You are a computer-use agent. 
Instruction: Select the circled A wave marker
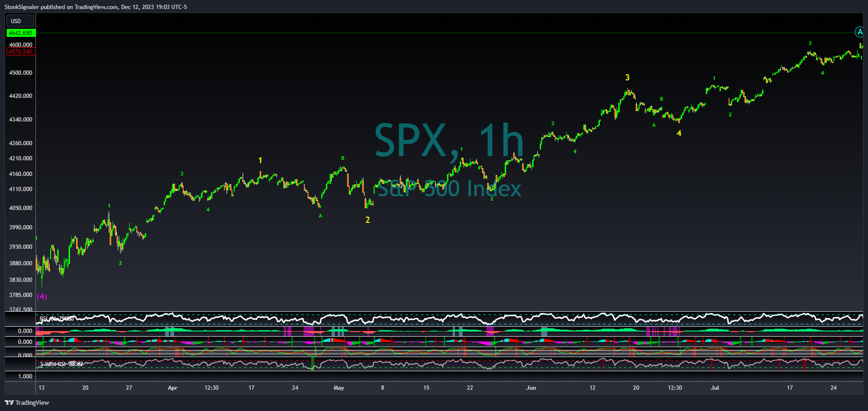click(x=859, y=32)
